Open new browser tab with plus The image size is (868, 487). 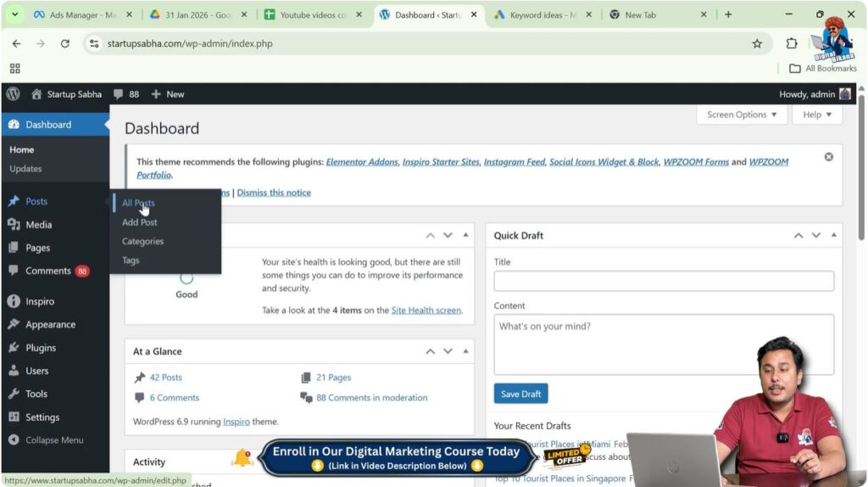(x=728, y=14)
